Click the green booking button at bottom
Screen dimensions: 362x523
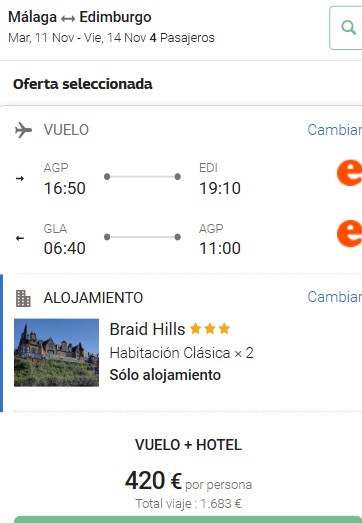pyautogui.click(x=188, y=519)
